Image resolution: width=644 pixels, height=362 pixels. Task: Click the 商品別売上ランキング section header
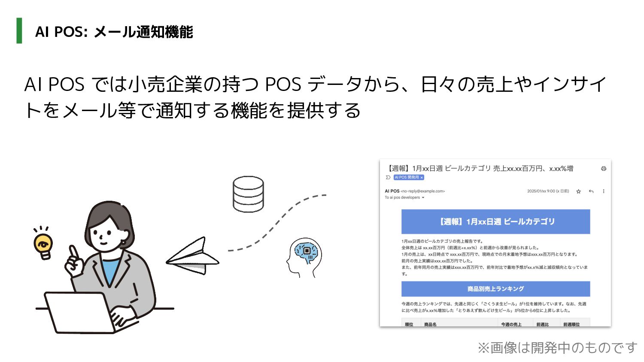495,289
